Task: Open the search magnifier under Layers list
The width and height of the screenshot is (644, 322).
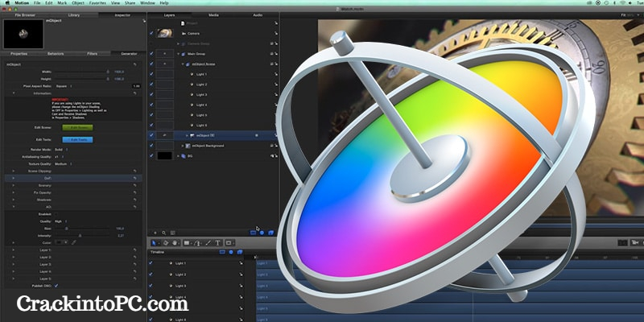Action: (164, 233)
